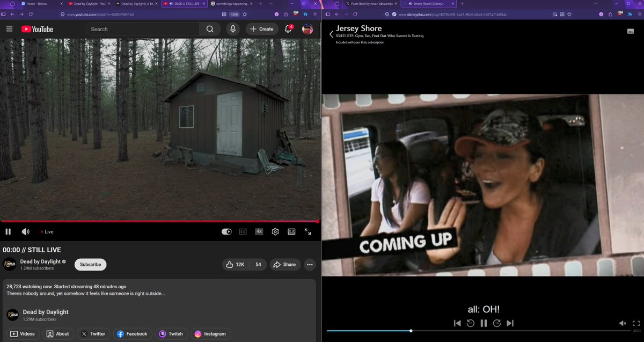Screen dimensions: 644x342
Task: Toggle YouTube autoplay switch
Action: (226, 231)
